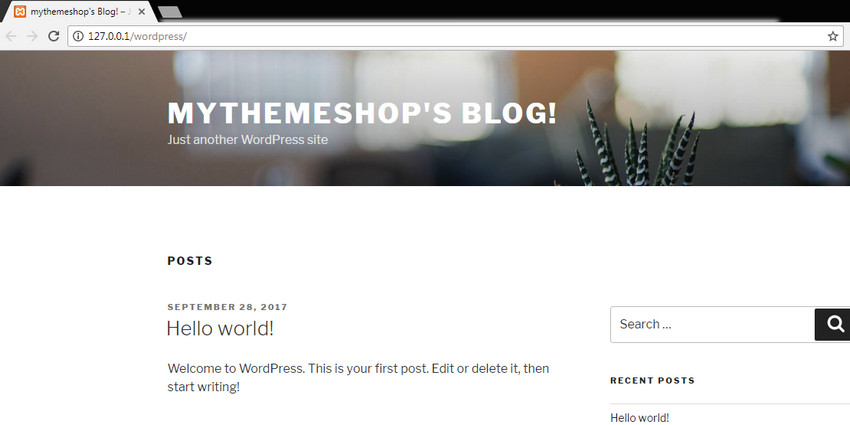Close the mythemeshop's Blog tab
Viewport: 850px width, 425px height.
pyautogui.click(x=141, y=11)
